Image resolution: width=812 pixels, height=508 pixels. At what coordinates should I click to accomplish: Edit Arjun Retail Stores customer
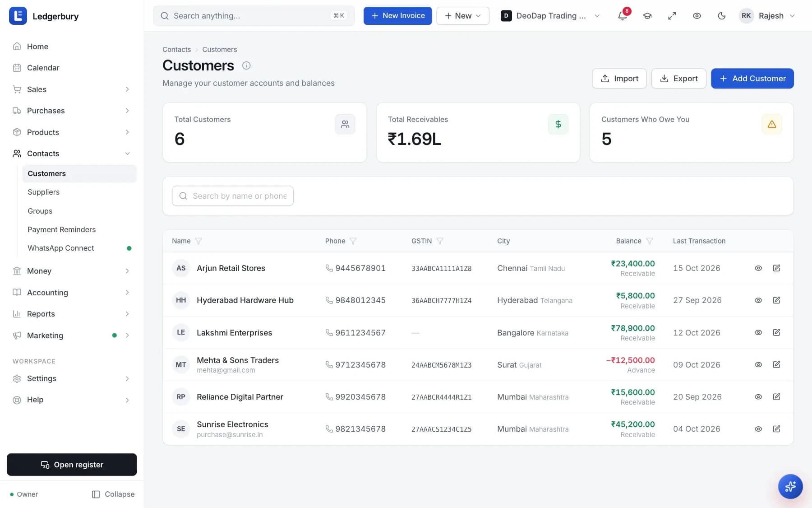tap(776, 268)
